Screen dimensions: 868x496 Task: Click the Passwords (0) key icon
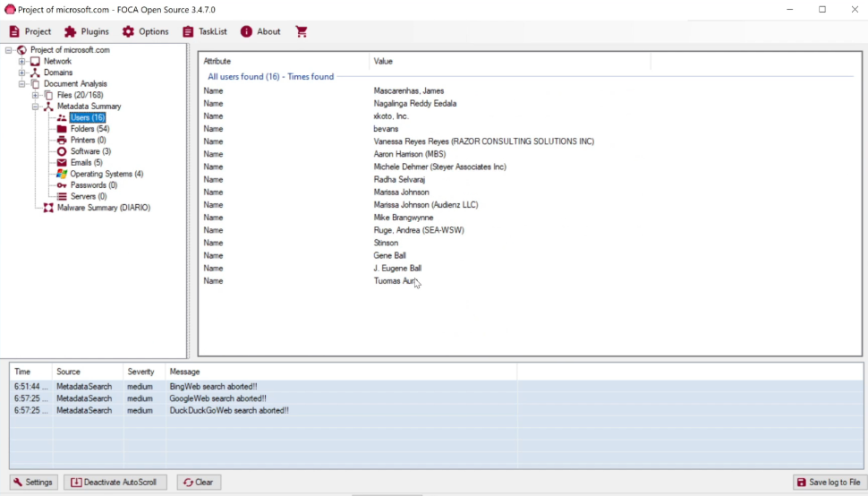pos(62,185)
